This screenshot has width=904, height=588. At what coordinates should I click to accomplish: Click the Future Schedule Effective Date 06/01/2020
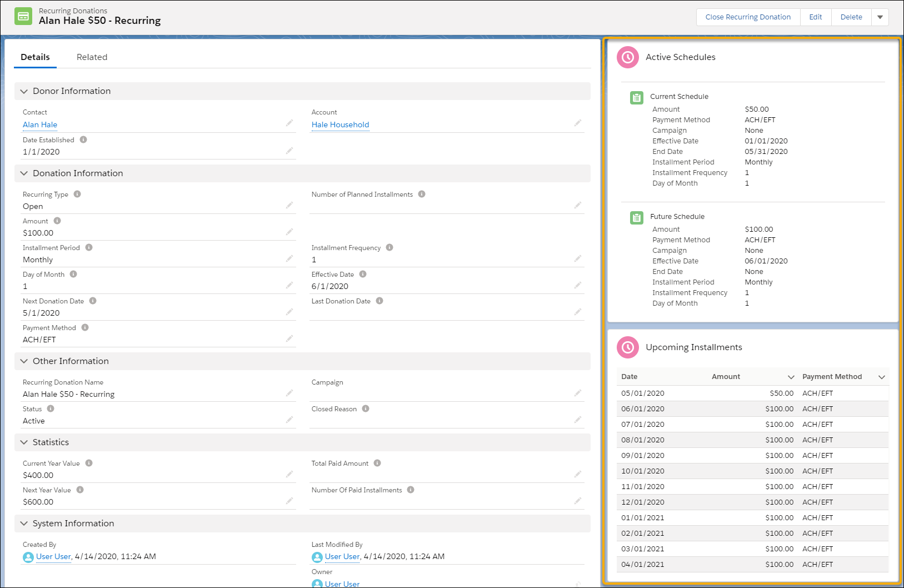point(766,261)
